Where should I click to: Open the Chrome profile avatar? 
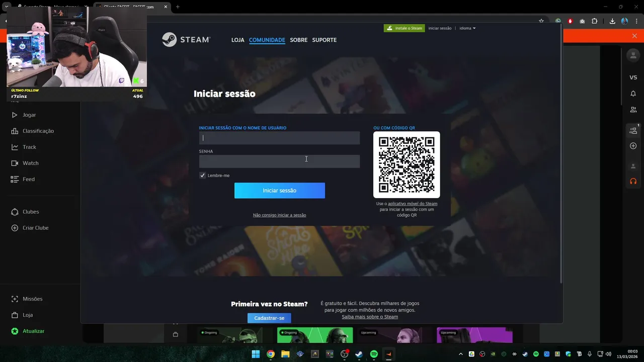pos(624,21)
